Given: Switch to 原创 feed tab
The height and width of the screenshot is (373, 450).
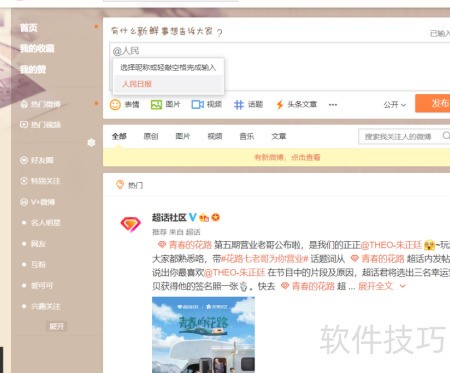Looking at the screenshot, I should click(151, 136).
